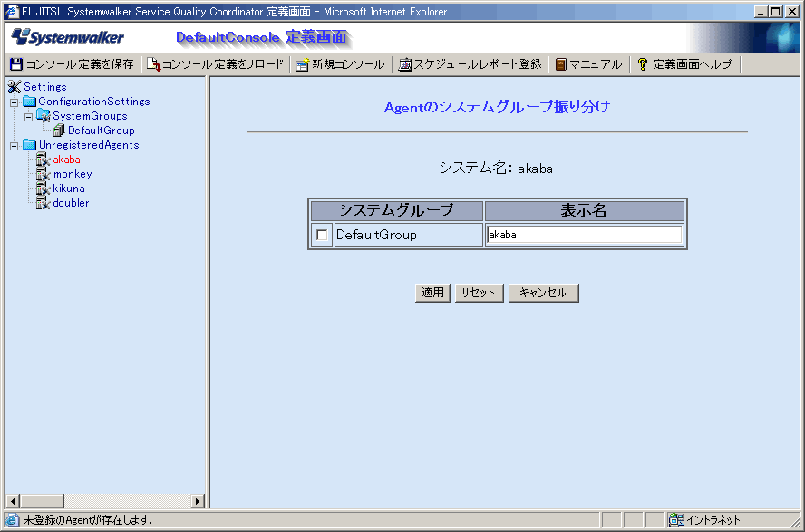Screen dimensions: 805x532
Task: Select the doubler agent in tree
Action: pyautogui.click(x=71, y=203)
